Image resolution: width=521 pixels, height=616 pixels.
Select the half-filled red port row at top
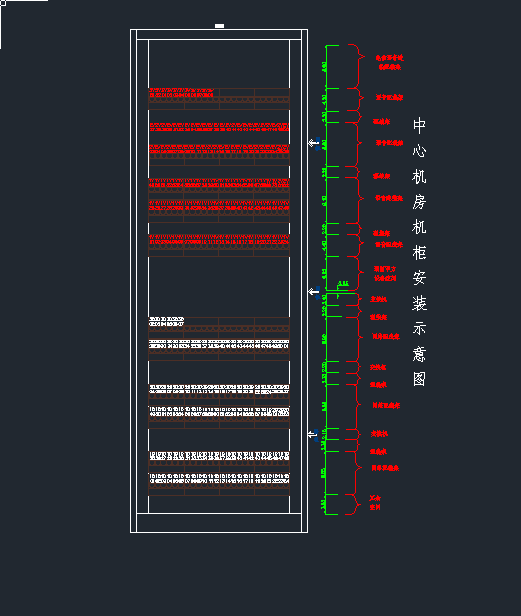tap(181, 93)
